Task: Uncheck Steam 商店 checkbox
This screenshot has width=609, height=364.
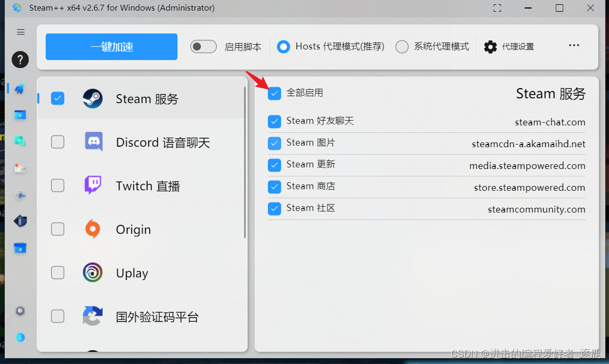Action: tap(274, 187)
